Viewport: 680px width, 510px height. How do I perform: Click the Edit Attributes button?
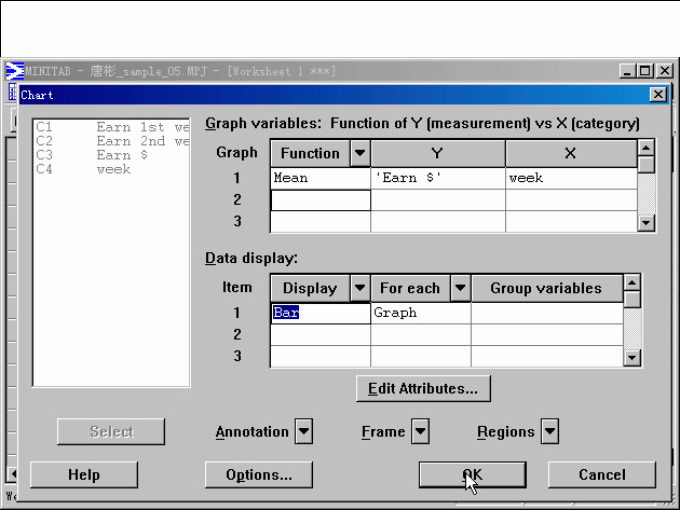[x=423, y=387]
